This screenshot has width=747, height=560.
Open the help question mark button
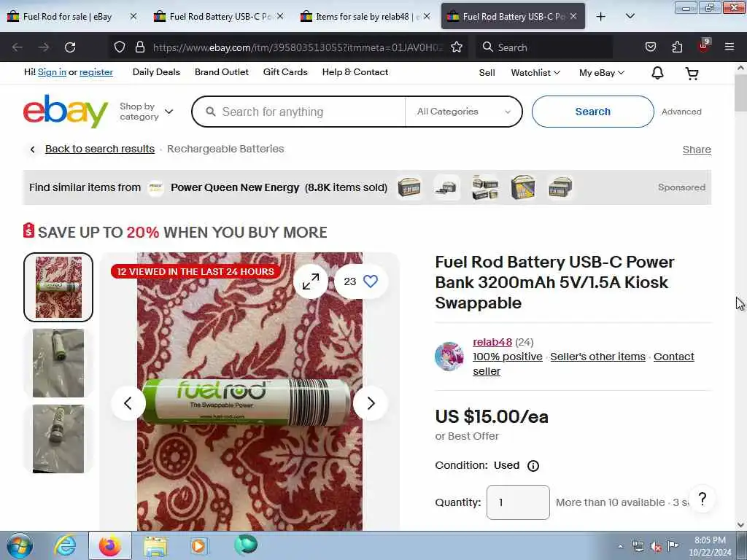pyautogui.click(x=703, y=499)
